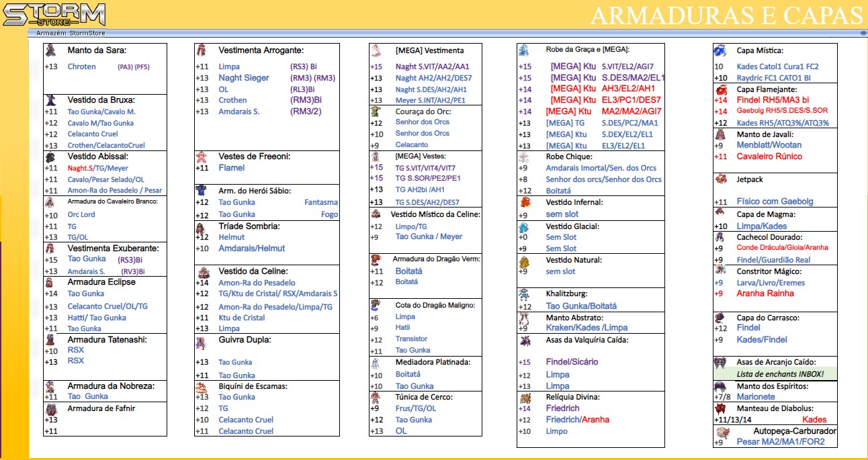Click the Naght Sieger Vestimenta Arrogante entry
This screenshot has height=460, width=868.
[x=243, y=78]
